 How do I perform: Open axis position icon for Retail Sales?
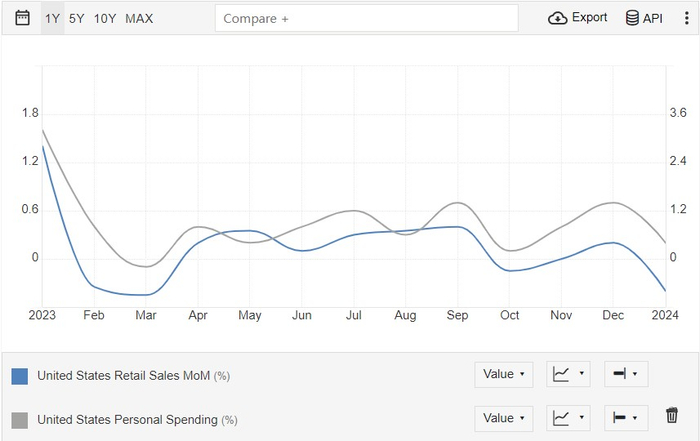[x=624, y=374]
